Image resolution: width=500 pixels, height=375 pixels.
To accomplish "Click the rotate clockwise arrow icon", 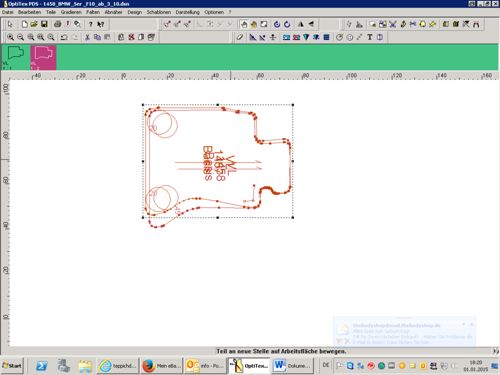I will tap(287, 24).
